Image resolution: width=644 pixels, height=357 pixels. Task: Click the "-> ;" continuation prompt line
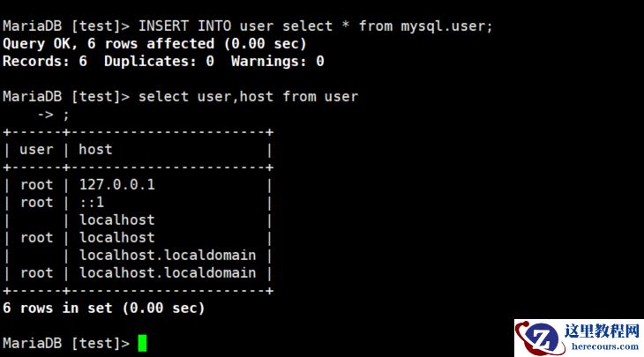click(52, 114)
